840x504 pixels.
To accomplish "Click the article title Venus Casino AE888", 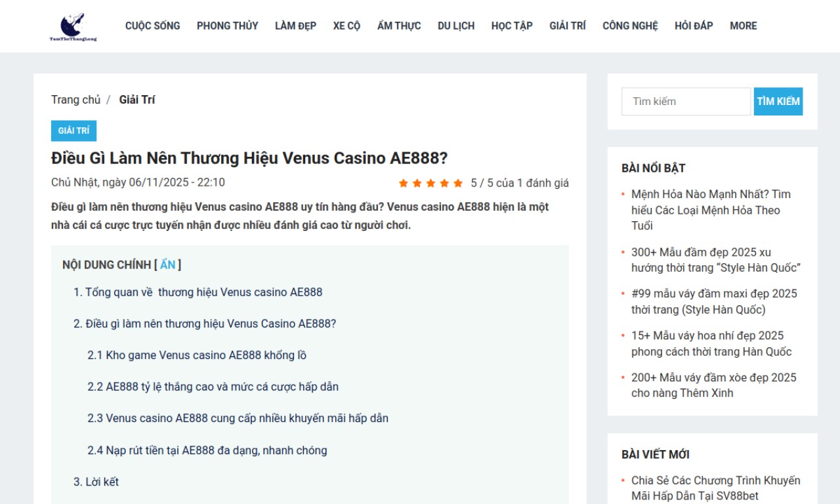I will [x=249, y=159].
